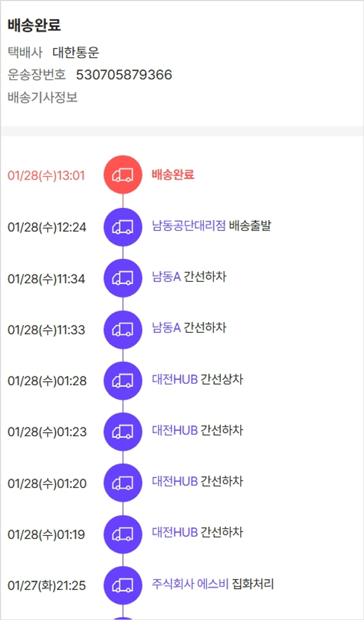Click the truck icon for the 01:19 entry
364x620 pixels.
click(x=123, y=534)
